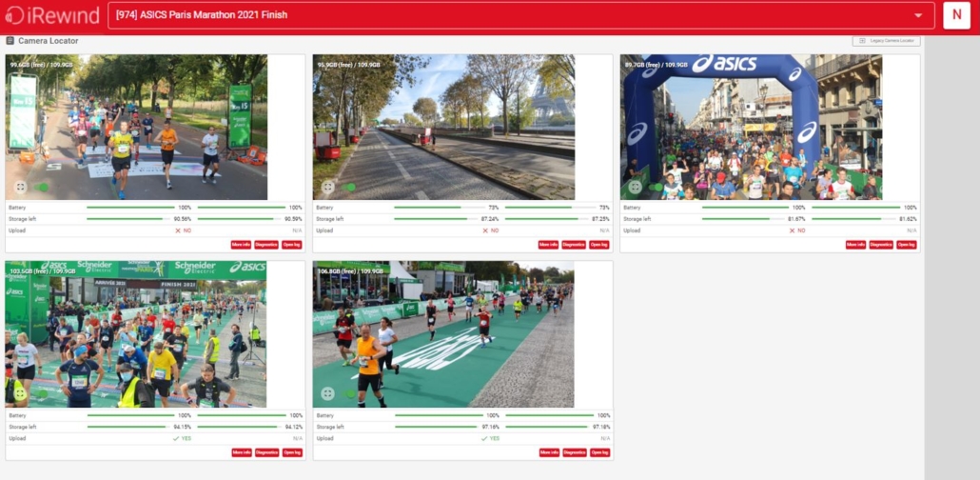Open fullscreen view of the 95.9GB camera

pos(328,187)
